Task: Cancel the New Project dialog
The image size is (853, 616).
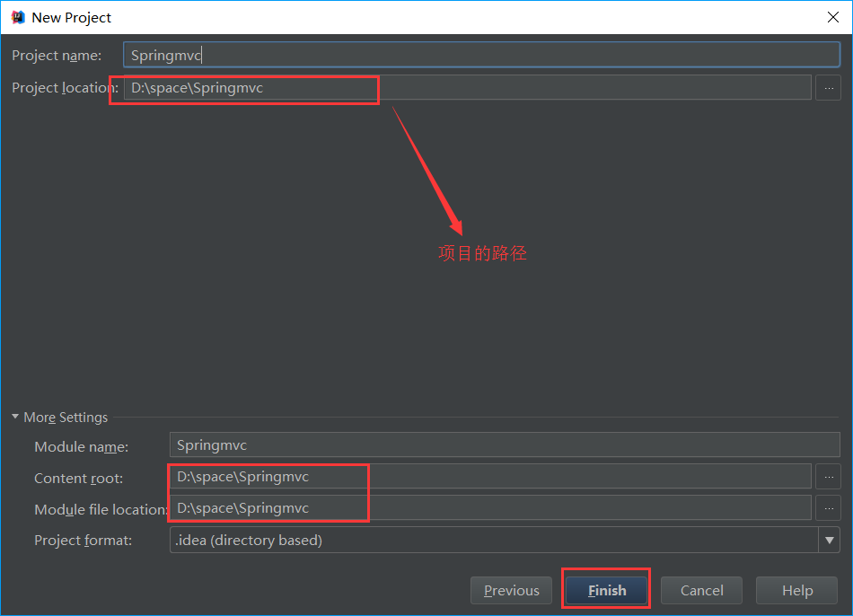Action: click(701, 591)
